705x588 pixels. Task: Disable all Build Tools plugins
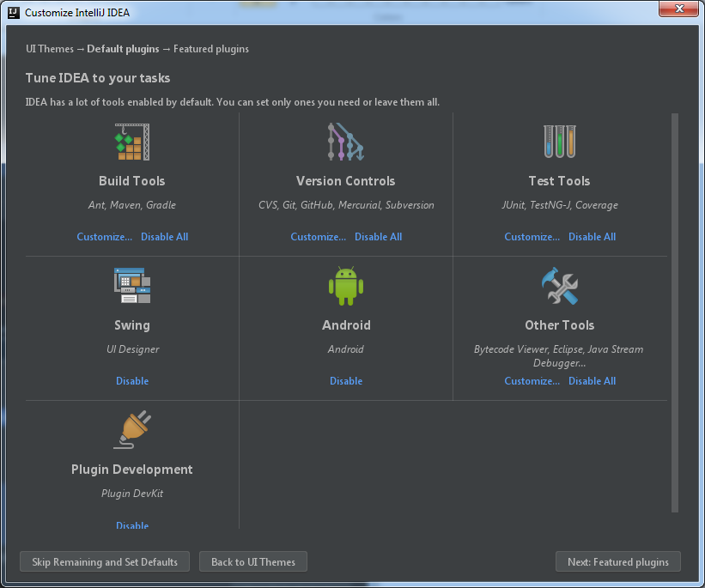tap(165, 237)
